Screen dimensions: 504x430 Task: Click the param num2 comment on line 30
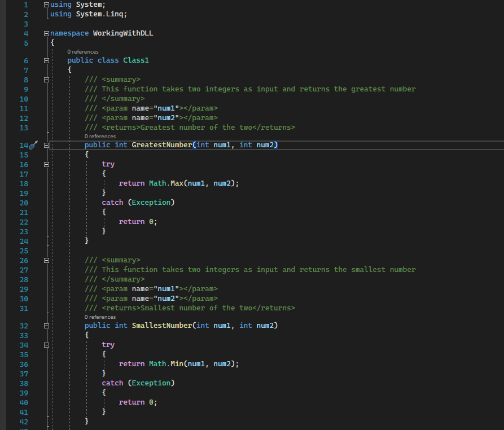pos(151,299)
